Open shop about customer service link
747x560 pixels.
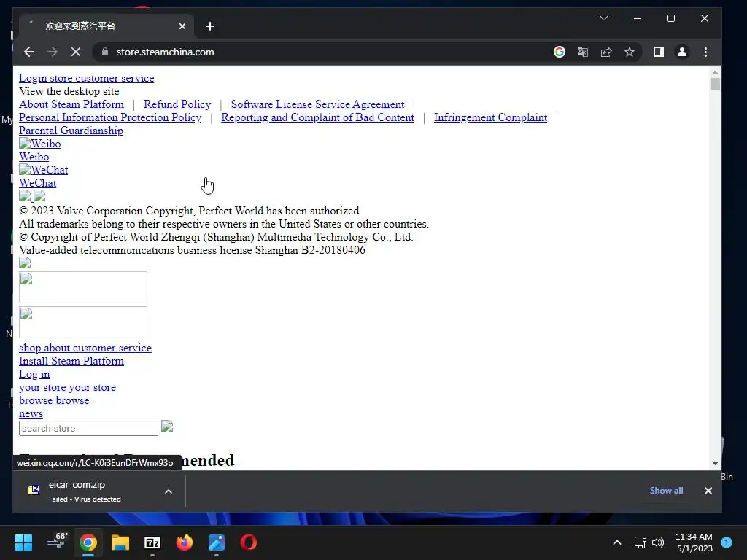coord(85,348)
